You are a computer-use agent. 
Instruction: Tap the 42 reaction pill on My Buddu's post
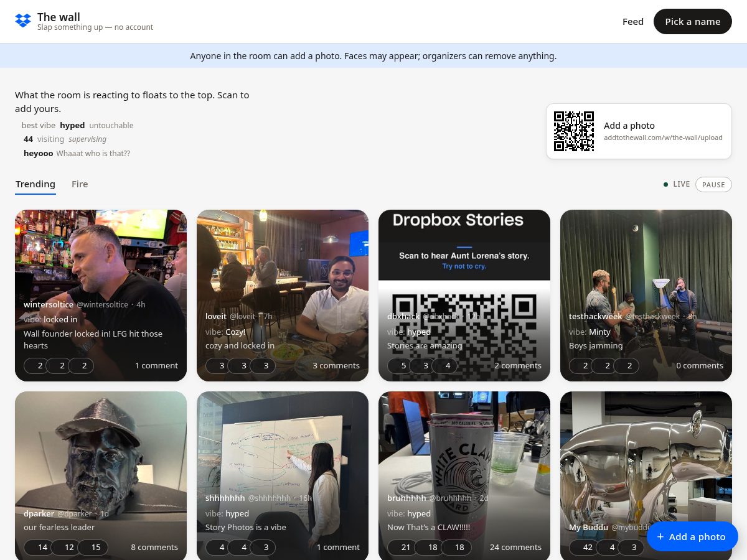583,548
